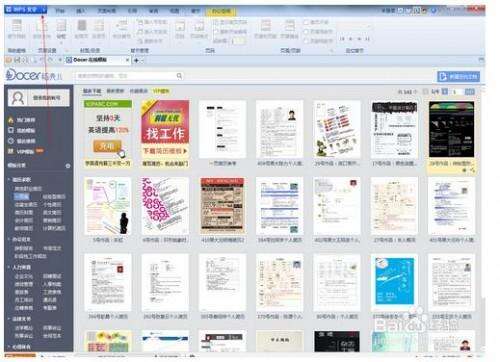Collapse the 人力资源 category in sidebar
Screen dimensions: 500x362
click(x=19, y=267)
